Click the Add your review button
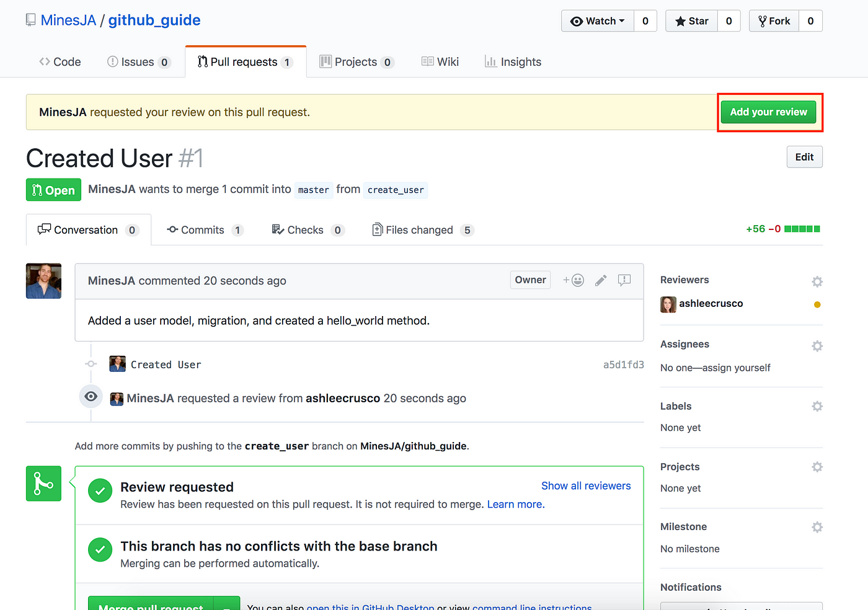 pos(769,112)
